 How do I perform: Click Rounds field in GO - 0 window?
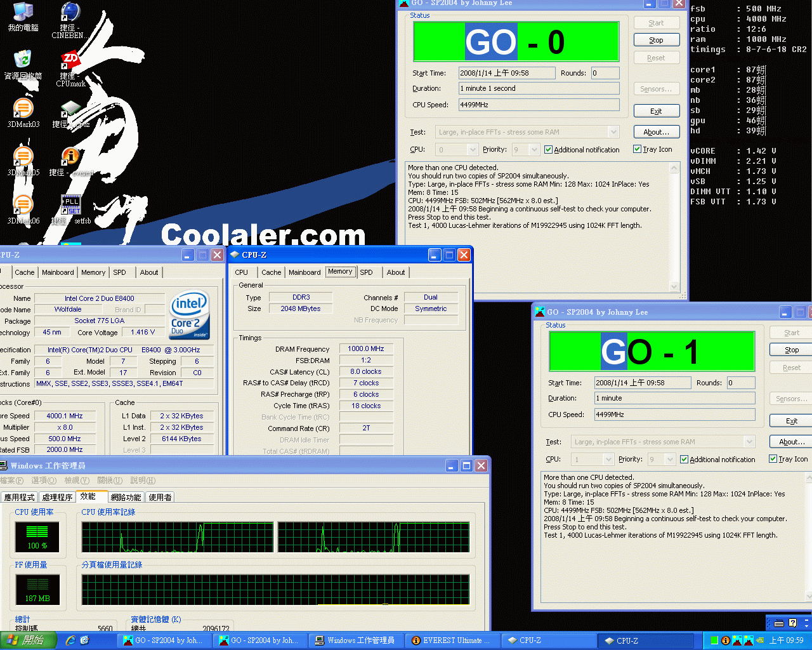pyautogui.click(x=605, y=73)
